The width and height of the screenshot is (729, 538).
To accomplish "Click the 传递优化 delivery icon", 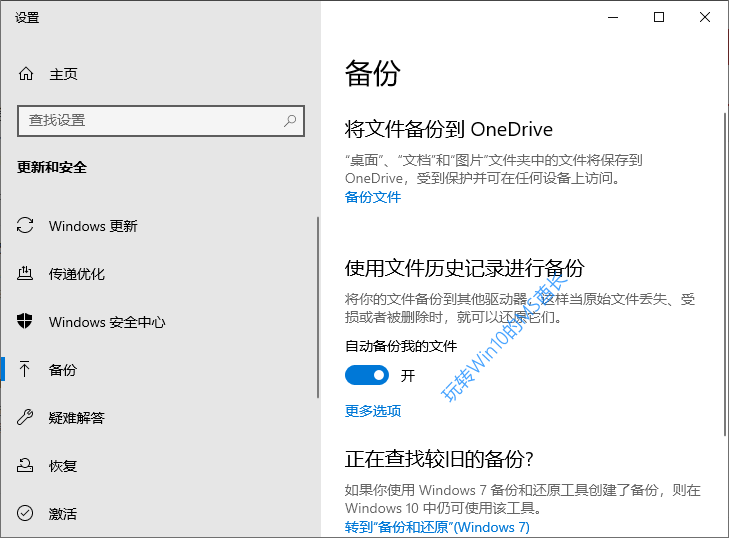I will pyautogui.click(x=25, y=273).
